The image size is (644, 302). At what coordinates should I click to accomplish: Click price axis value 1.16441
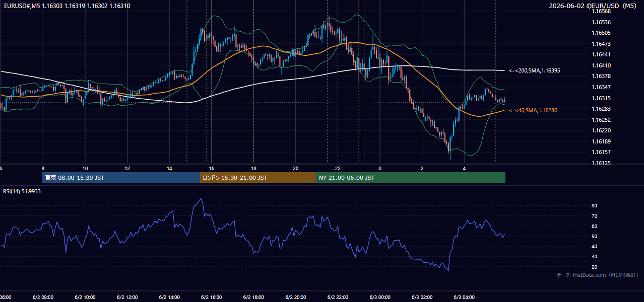601,54
